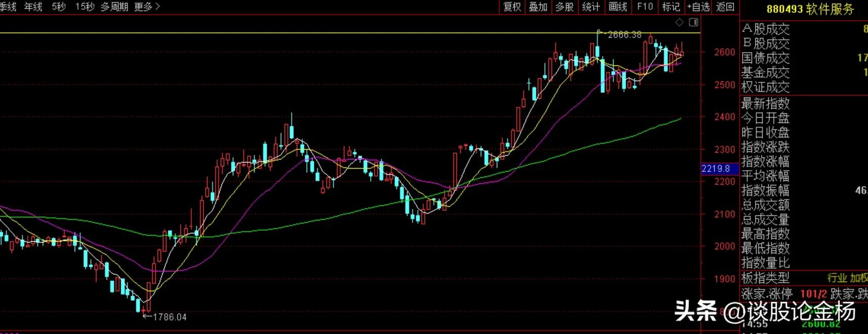
Task: Select the B股成交 row
Action: (804, 44)
